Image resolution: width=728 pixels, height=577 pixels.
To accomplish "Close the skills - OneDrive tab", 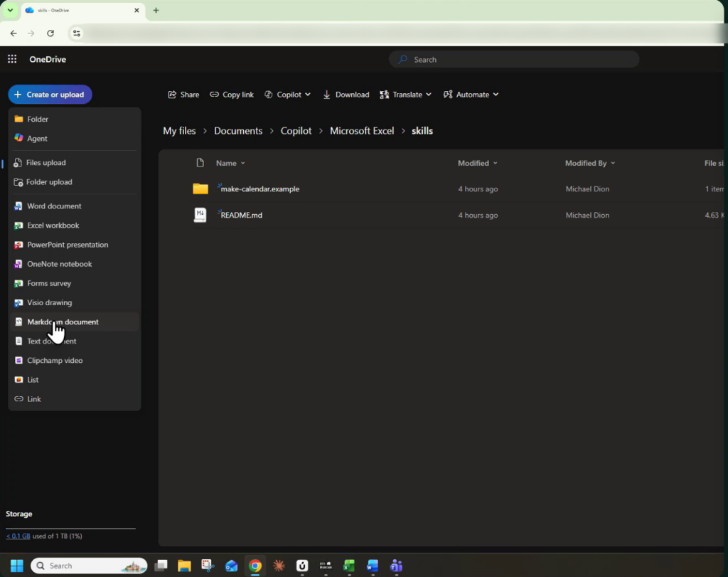I will [136, 10].
